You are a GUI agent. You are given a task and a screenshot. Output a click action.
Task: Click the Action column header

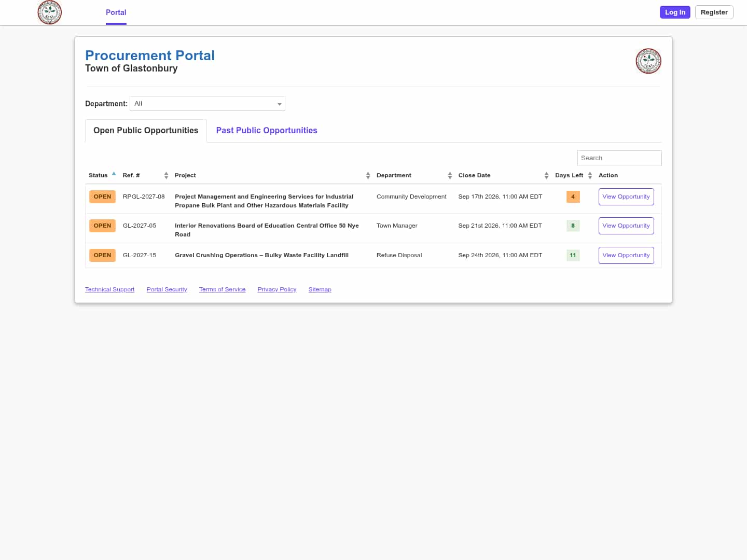608,175
